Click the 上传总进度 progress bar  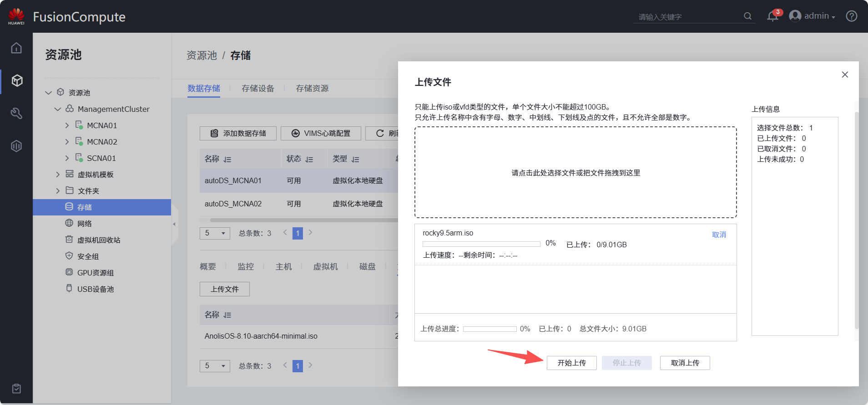tap(490, 329)
